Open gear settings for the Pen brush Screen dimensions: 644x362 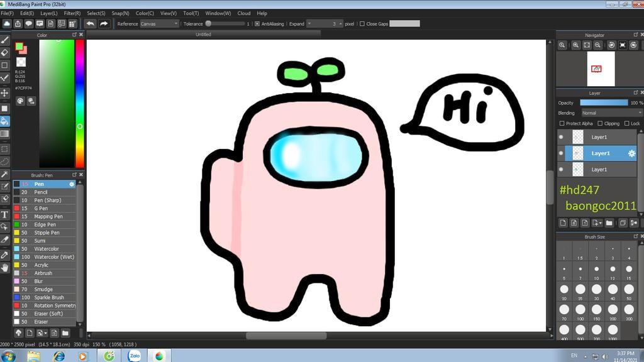(72, 184)
